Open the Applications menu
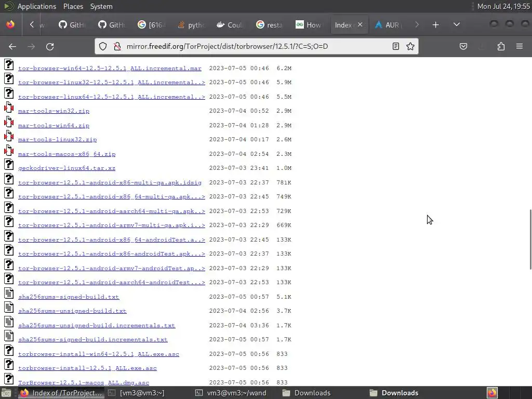Screen dimensions: 532x399 (37, 6)
